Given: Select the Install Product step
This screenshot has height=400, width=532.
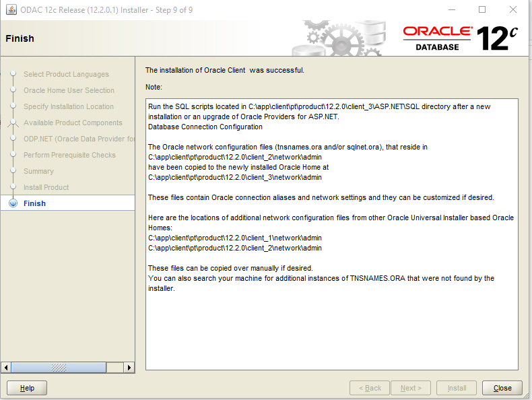Looking at the screenshot, I should point(46,187).
